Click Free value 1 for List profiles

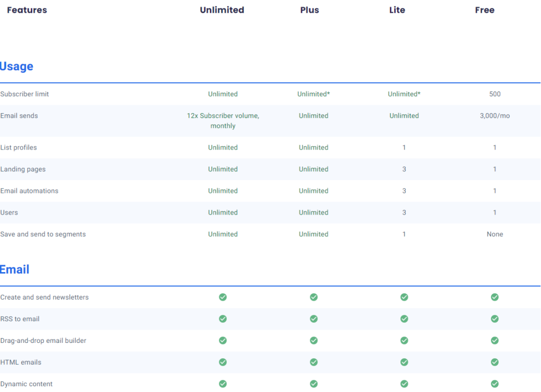click(495, 147)
